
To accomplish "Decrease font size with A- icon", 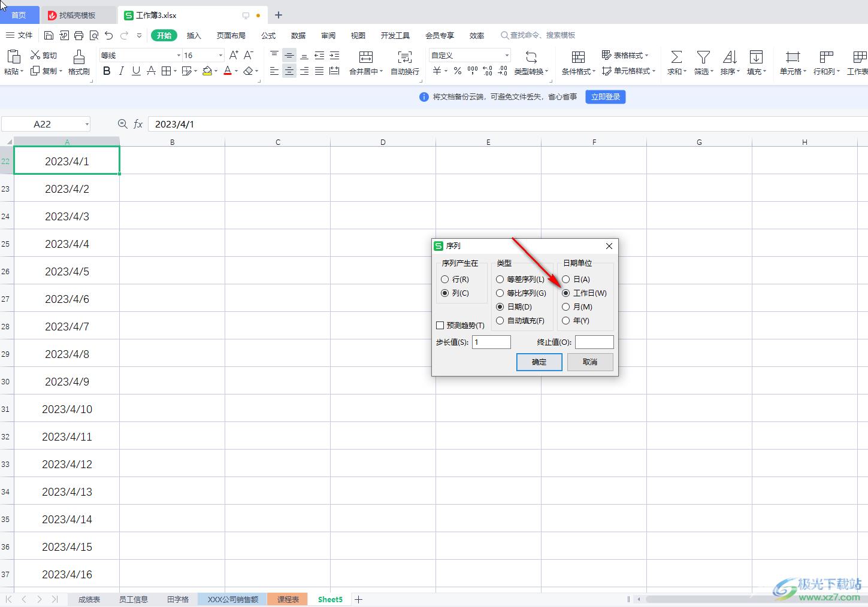I will (x=249, y=55).
